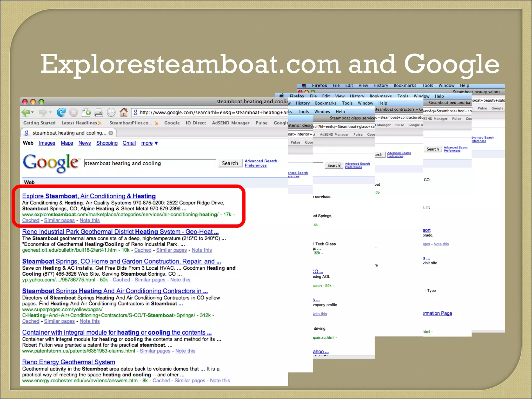The height and width of the screenshot is (399, 532).
Task: Open the Back button history dropdown arrow
Action: coord(32,112)
